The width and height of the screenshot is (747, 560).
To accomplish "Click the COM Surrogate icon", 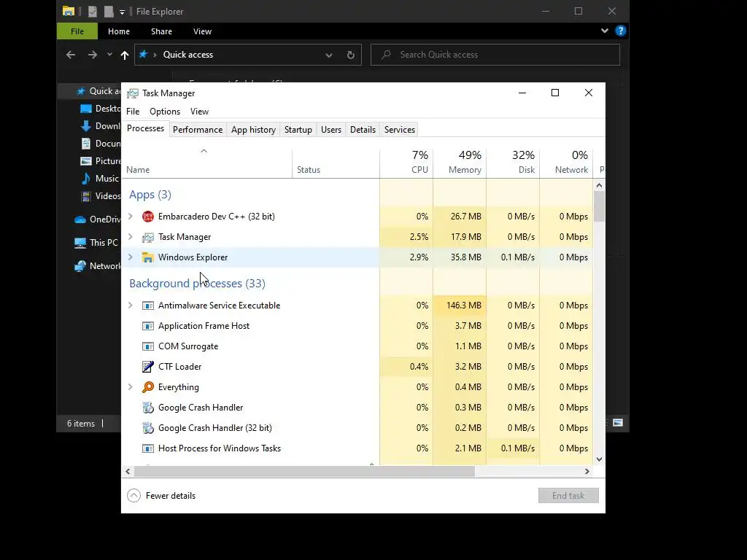I will [x=147, y=346].
